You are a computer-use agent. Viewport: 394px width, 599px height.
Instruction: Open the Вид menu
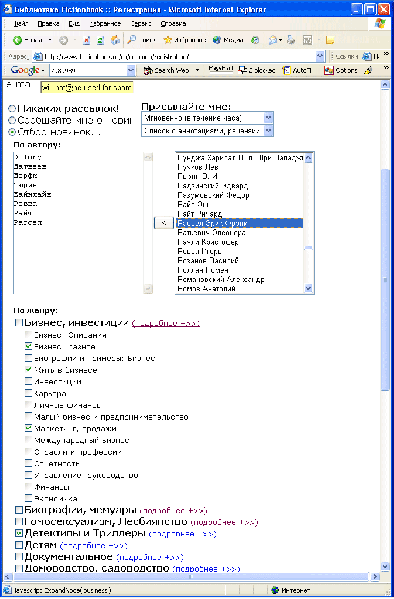pos(74,24)
